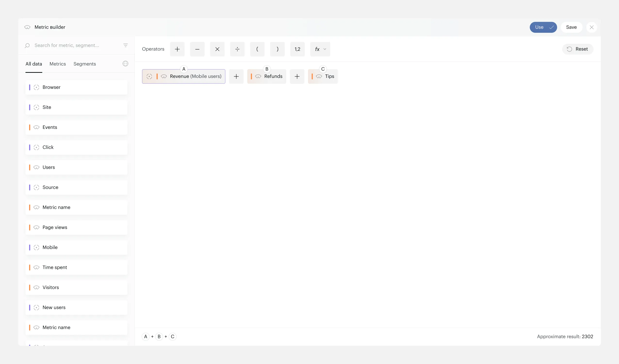Select the Visitors metric item

[76, 287]
